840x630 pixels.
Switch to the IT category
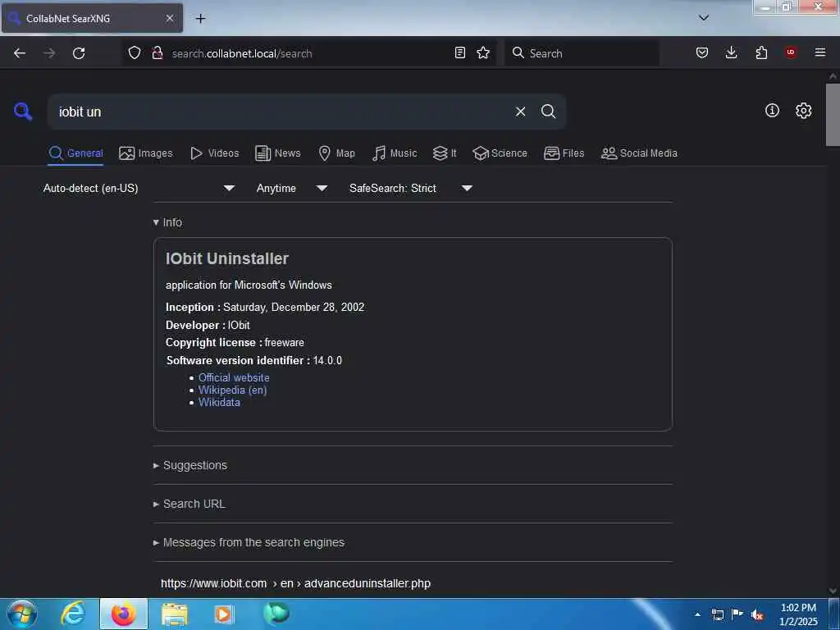(445, 153)
